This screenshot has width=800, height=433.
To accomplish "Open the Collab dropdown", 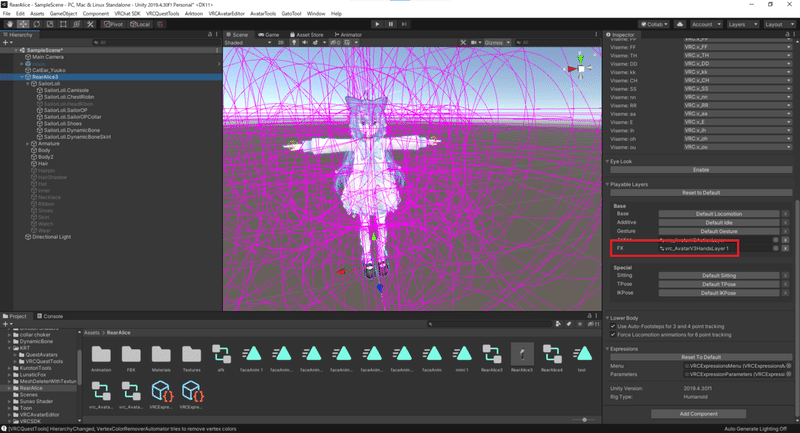I will click(x=654, y=24).
